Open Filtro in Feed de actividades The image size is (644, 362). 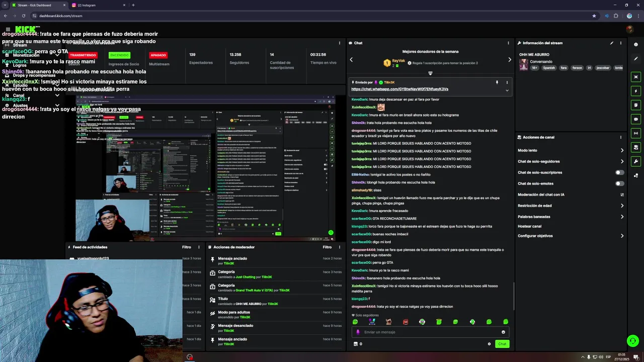186,247
